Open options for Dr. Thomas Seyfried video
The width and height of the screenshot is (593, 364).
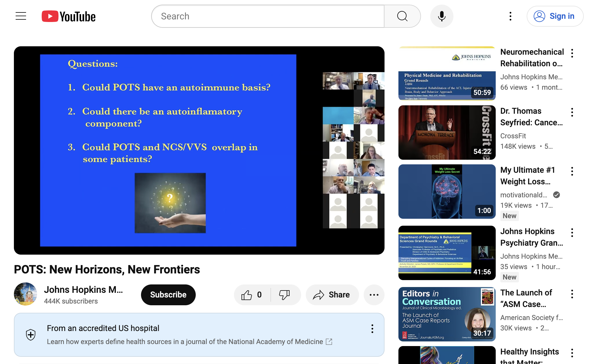(x=572, y=112)
